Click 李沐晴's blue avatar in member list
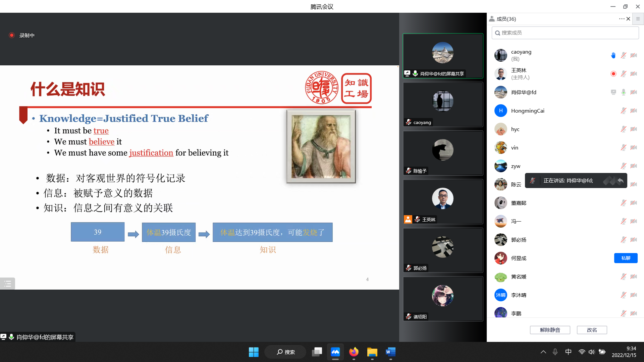The height and width of the screenshot is (362, 644). pyautogui.click(x=501, y=295)
